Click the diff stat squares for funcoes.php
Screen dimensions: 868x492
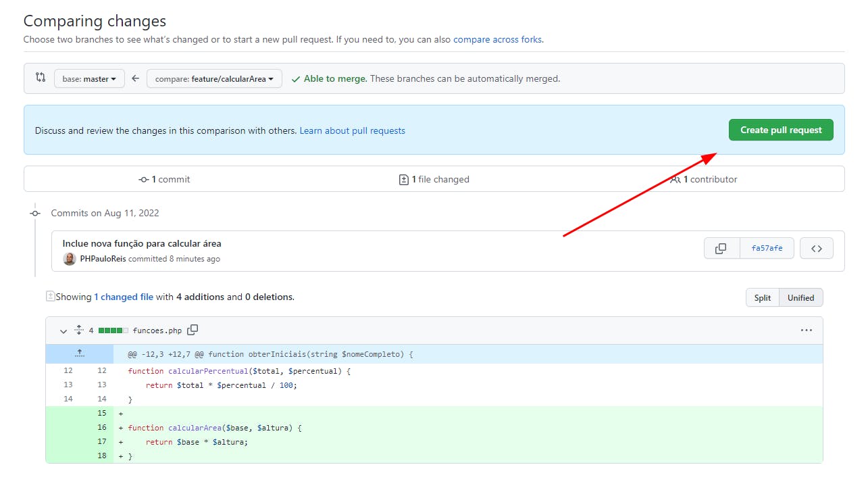coord(113,330)
